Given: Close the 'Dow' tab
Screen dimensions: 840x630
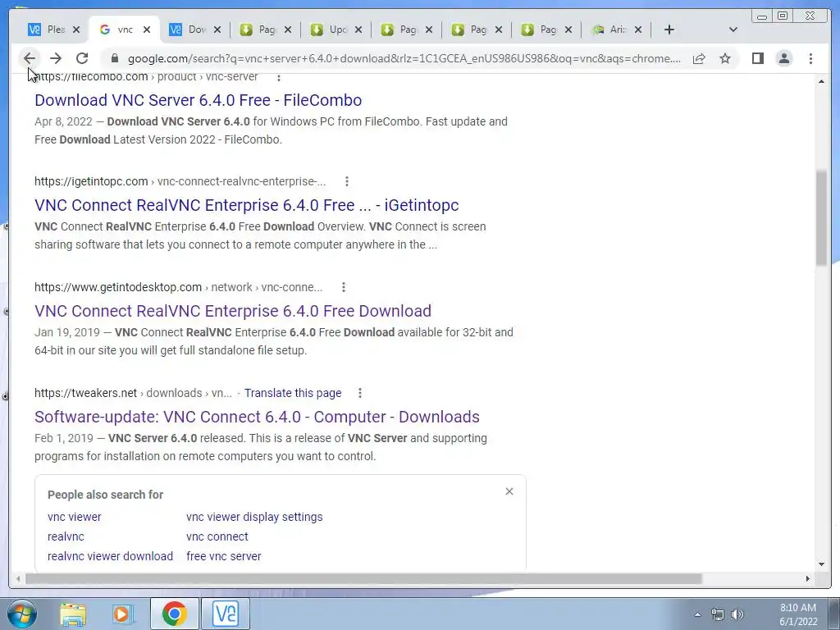Looking at the screenshot, I should (x=217, y=30).
